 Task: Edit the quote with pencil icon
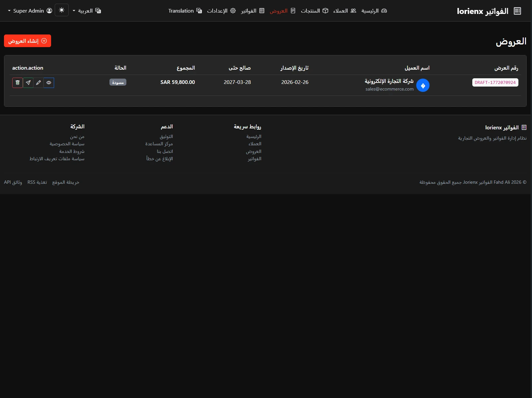coord(38,83)
